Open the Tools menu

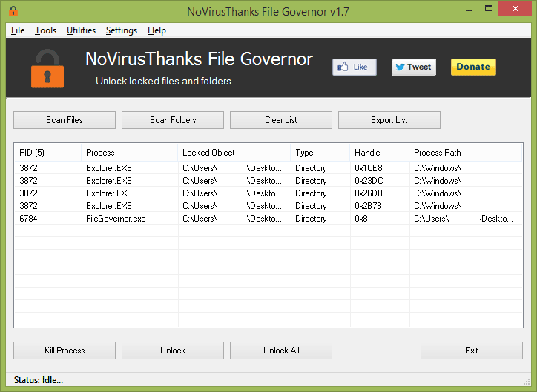pos(45,30)
